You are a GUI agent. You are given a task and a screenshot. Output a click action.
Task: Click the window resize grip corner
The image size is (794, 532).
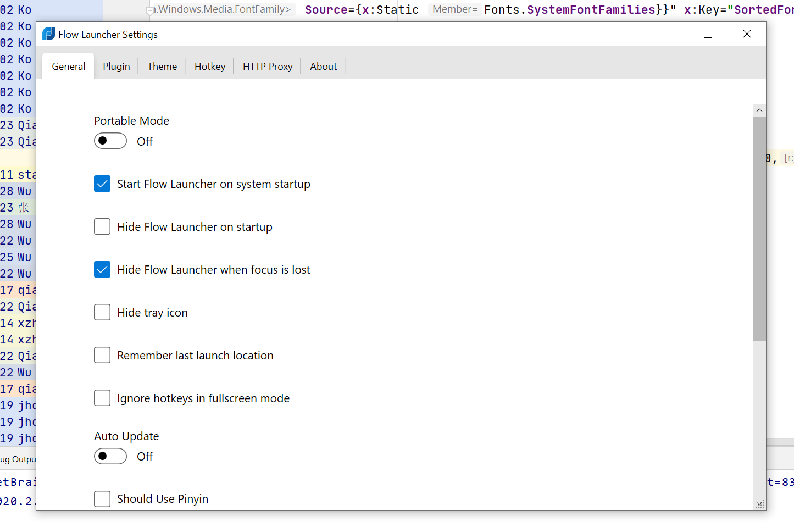(x=760, y=504)
